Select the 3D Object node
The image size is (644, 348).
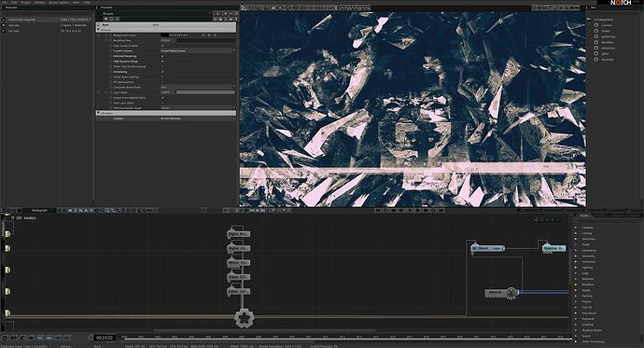coord(487,248)
